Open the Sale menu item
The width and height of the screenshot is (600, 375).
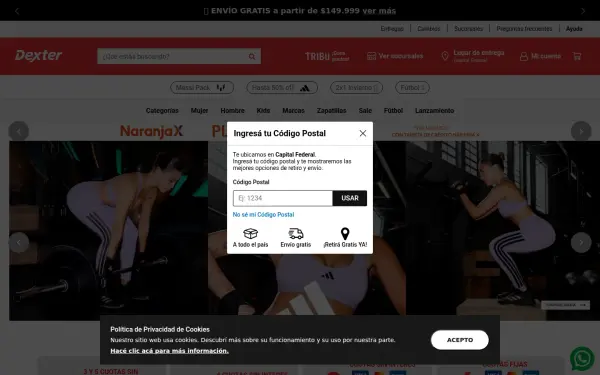[x=365, y=111]
